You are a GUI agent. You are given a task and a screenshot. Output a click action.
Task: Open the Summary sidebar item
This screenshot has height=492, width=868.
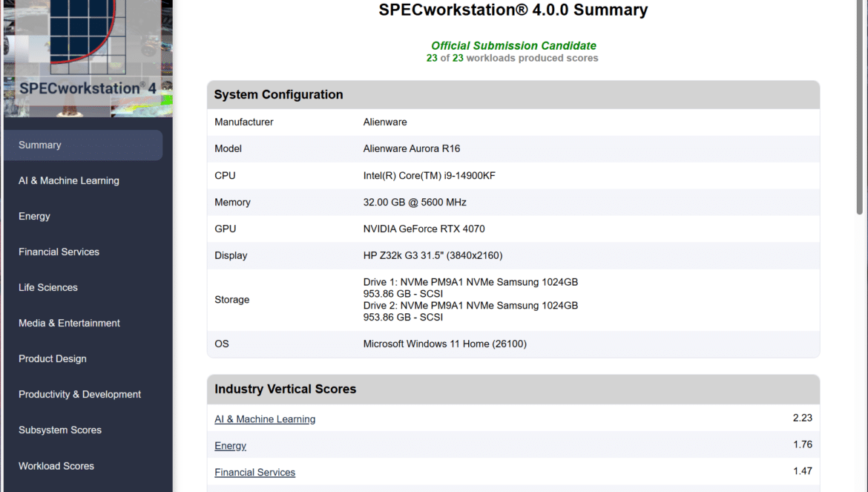[x=83, y=145]
